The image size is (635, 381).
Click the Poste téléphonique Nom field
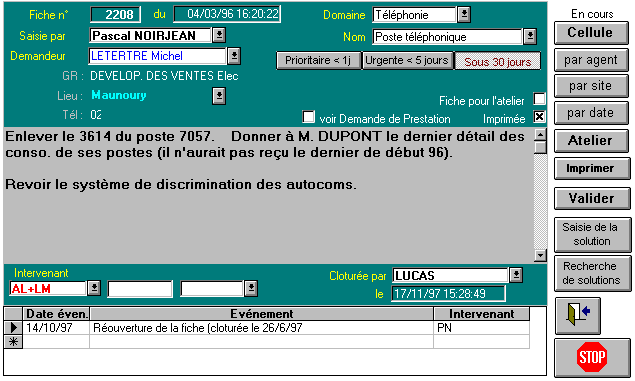pos(447,36)
